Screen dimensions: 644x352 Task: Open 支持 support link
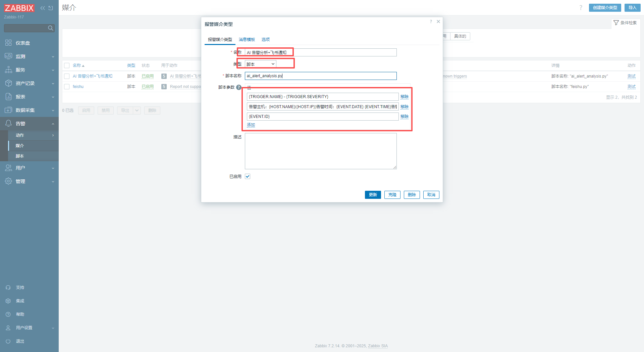point(29,288)
